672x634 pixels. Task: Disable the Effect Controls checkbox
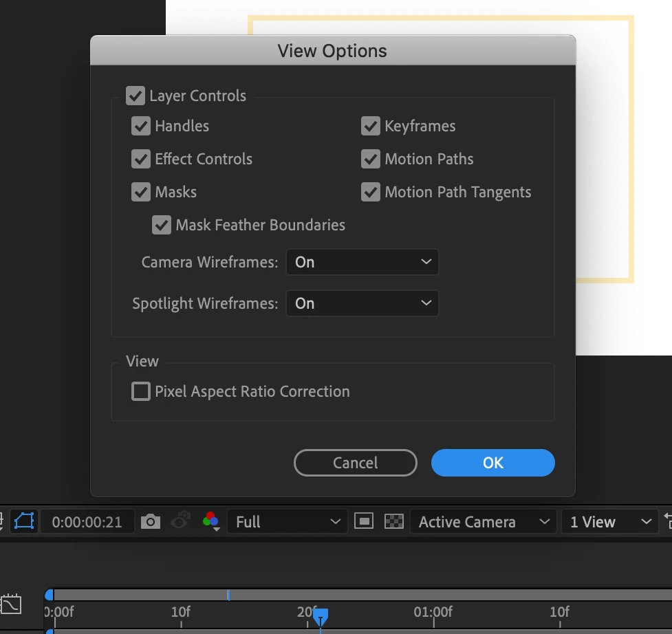point(141,159)
